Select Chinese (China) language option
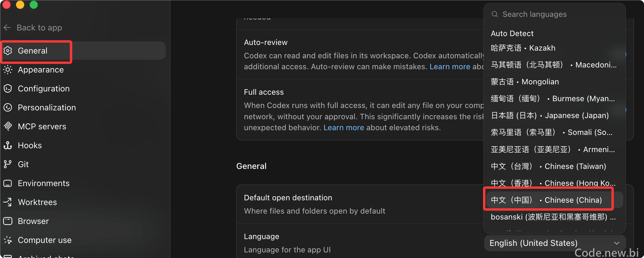Image resolution: width=644 pixels, height=258 pixels. point(554,200)
